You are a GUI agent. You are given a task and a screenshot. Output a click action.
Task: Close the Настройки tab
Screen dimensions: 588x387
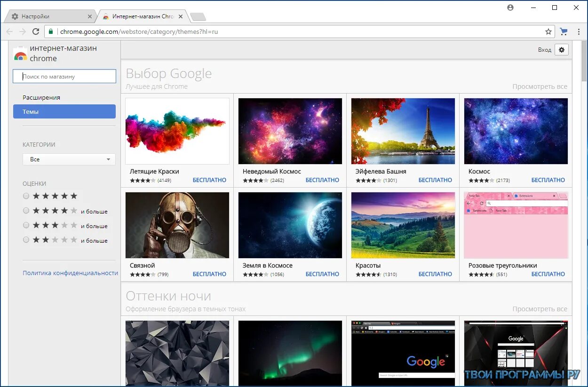[90, 16]
